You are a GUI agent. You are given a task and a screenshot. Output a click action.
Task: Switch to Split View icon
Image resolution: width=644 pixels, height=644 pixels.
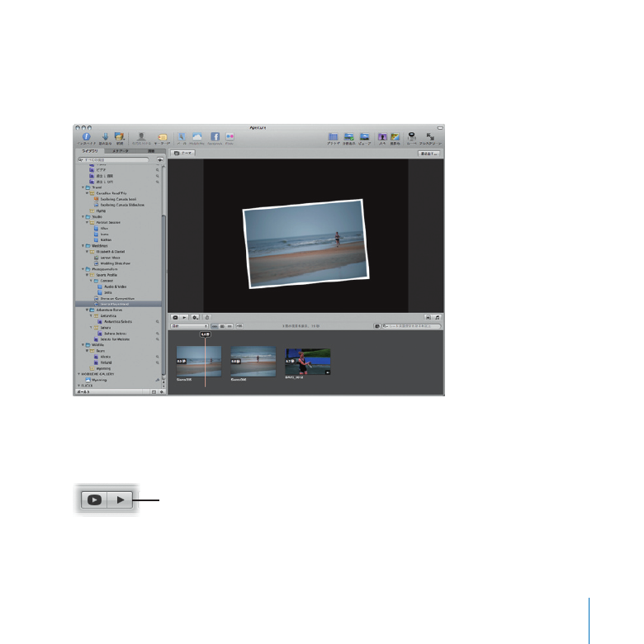pos(348,137)
